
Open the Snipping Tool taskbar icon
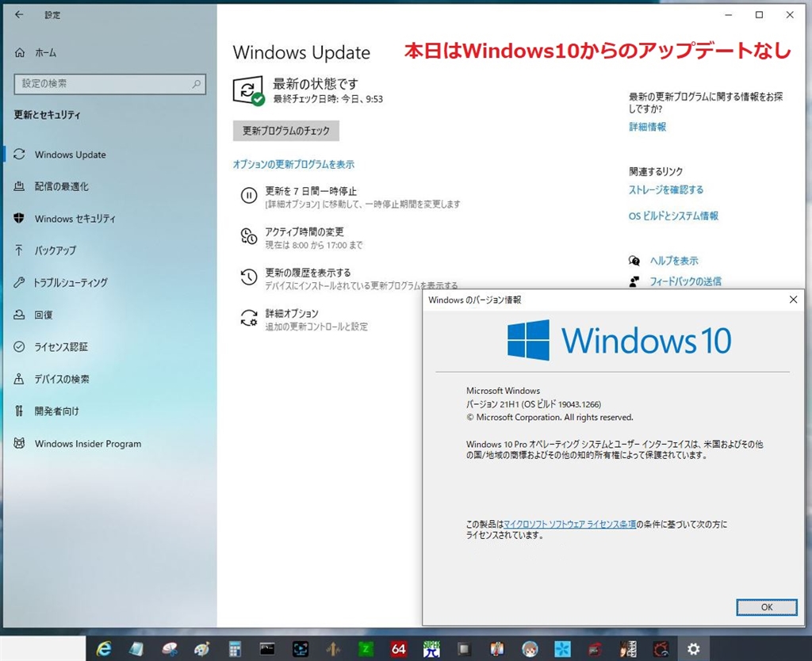click(170, 648)
